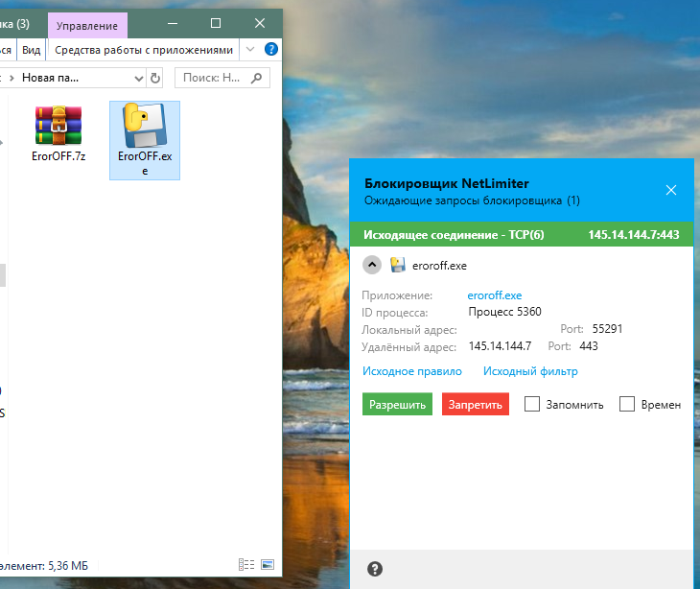
Task: Collapse the eroroff.exe request details
Action: tap(372, 265)
